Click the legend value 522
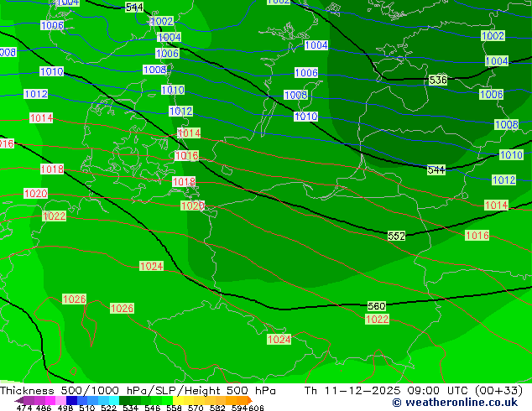 click(108, 408)
